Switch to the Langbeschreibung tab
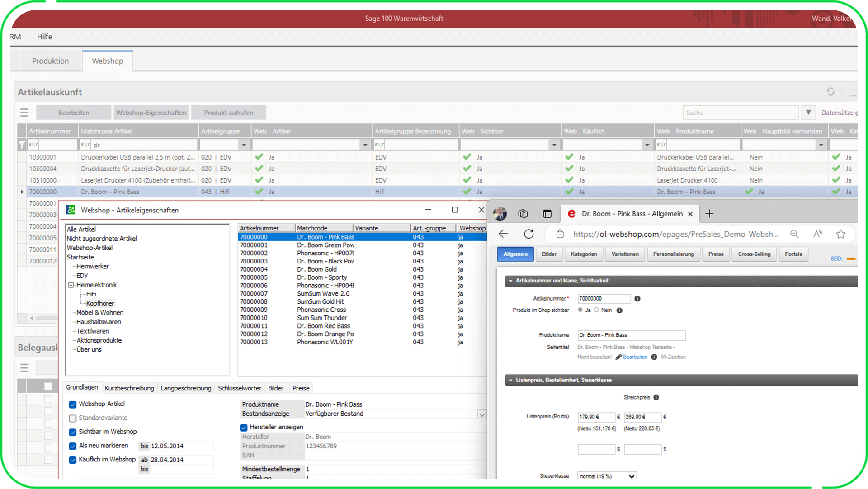 (186, 388)
